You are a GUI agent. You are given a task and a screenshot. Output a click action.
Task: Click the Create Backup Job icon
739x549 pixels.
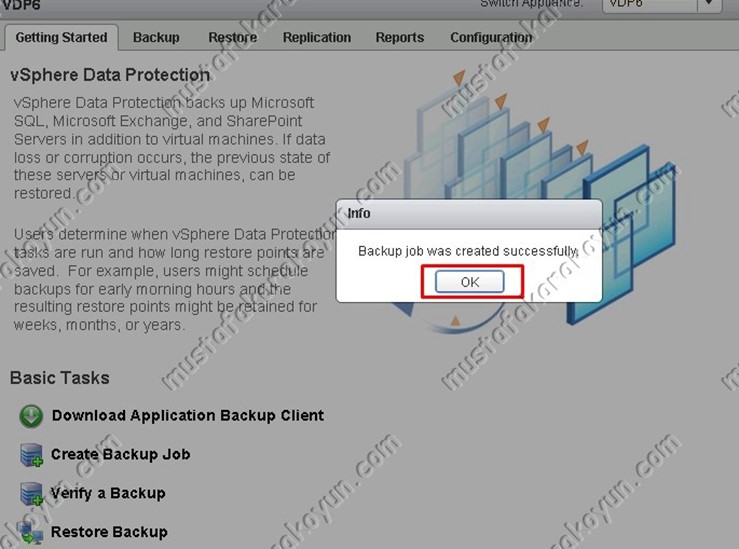pos(32,455)
